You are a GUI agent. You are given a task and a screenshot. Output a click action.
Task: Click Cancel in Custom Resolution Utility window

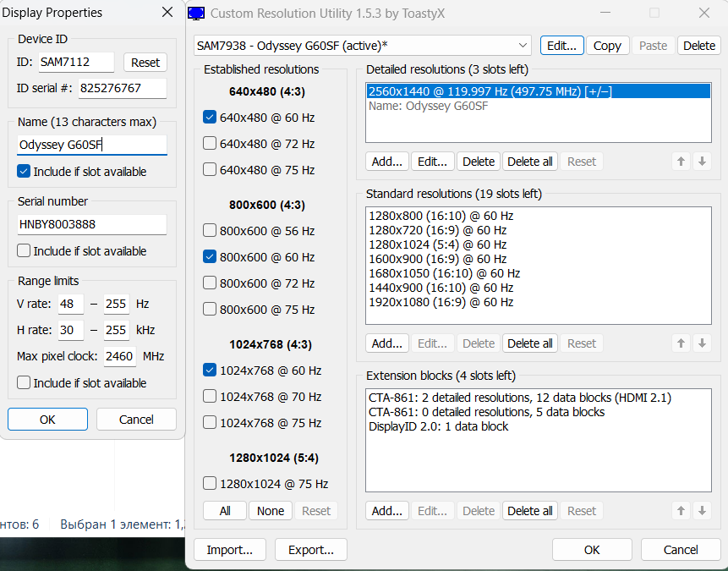[x=681, y=550]
